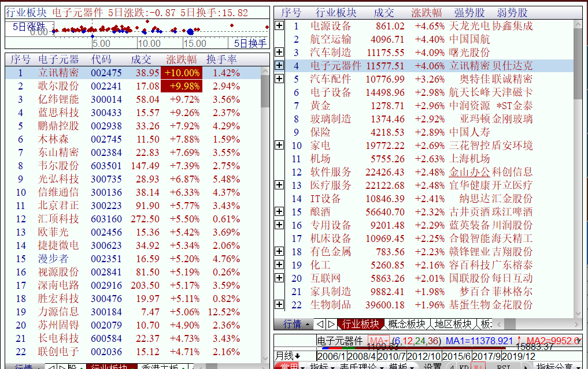The height and width of the screenshot is (369, 588).
Task: Select the 2015/6 date on the timeline
Action: [456, 356]
